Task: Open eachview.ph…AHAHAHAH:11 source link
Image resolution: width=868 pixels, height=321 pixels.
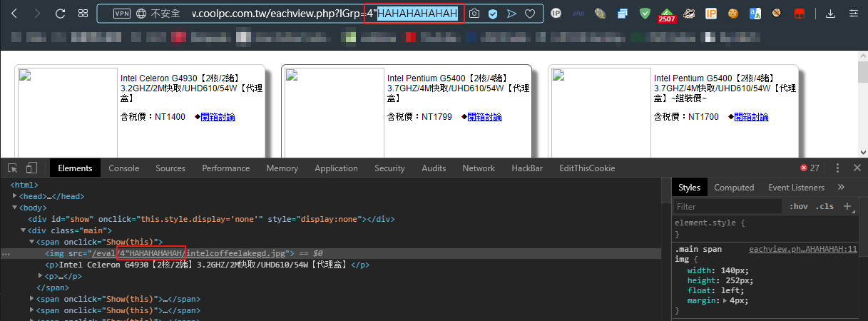Action: [x=802, y=249]
